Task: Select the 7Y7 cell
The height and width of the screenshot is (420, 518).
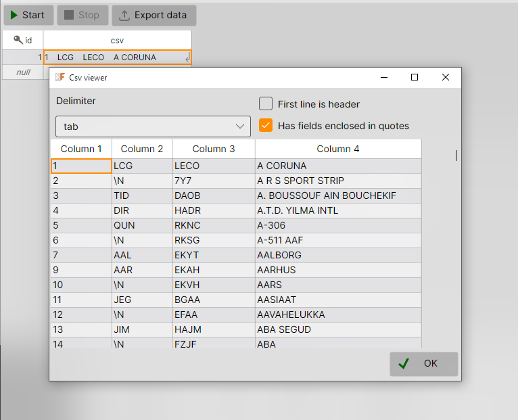Action: tap(214, 181)
